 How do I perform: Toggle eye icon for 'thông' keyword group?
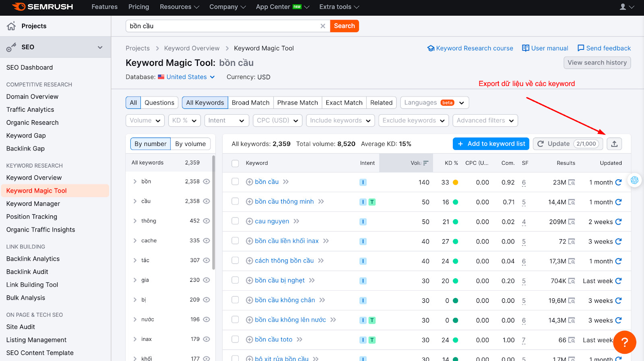(206, 221)
